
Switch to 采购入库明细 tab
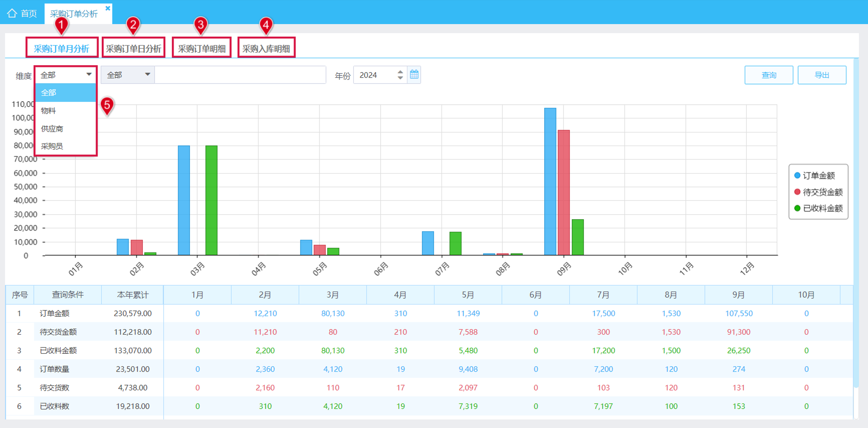(266, 48)
